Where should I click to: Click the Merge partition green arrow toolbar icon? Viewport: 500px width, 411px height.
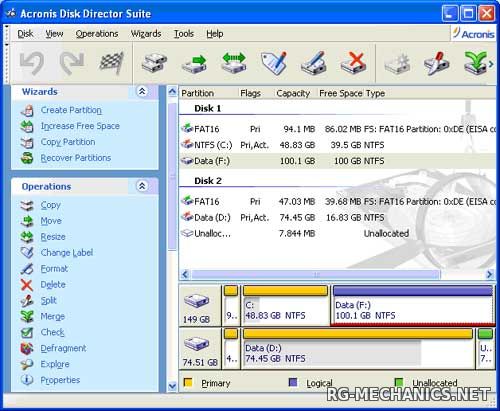pos(475,63)
